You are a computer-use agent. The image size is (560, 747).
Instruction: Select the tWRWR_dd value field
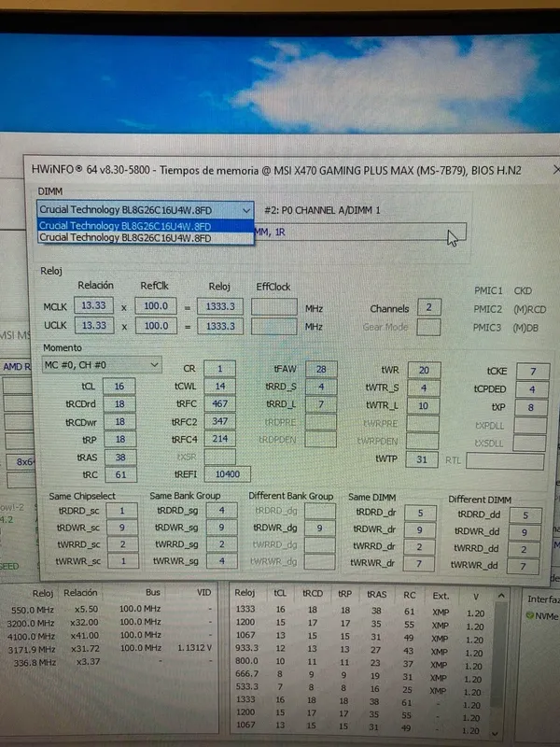tap(523, 566)
